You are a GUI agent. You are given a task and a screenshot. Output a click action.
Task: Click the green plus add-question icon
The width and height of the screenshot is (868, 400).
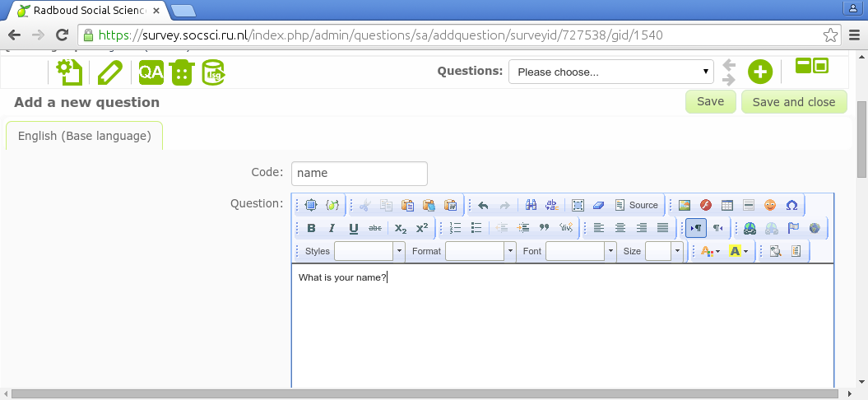pos(759,72)
